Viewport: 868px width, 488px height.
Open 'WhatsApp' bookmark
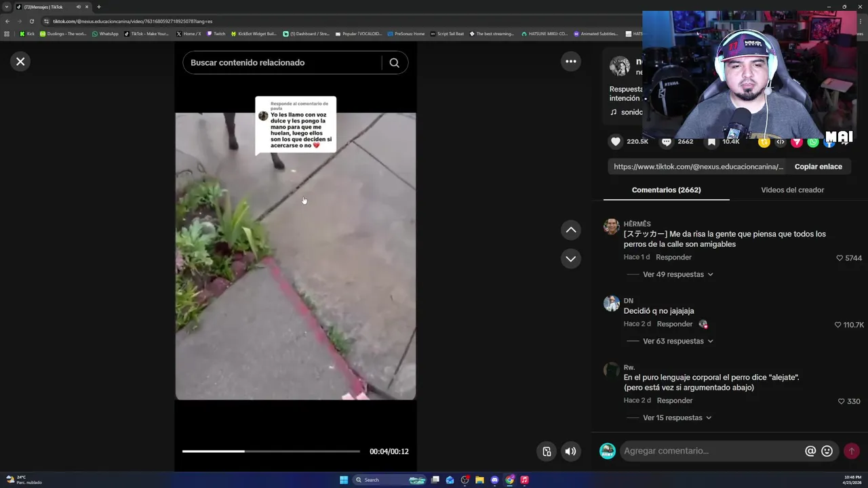105,33
